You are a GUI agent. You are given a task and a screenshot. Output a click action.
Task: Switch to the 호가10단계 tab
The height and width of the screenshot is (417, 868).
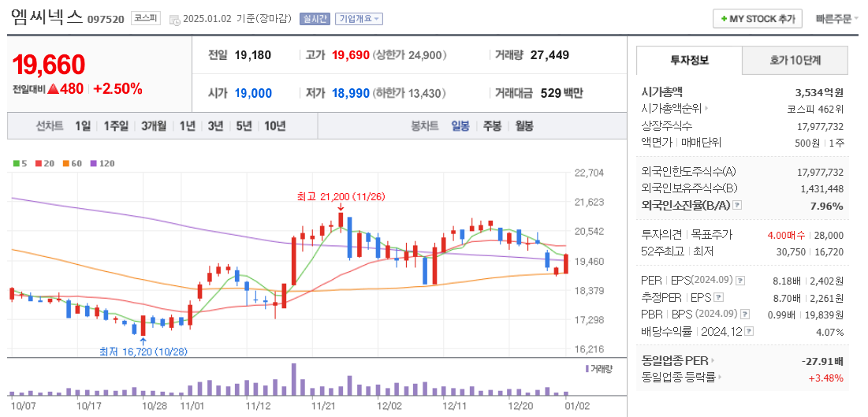795,60
